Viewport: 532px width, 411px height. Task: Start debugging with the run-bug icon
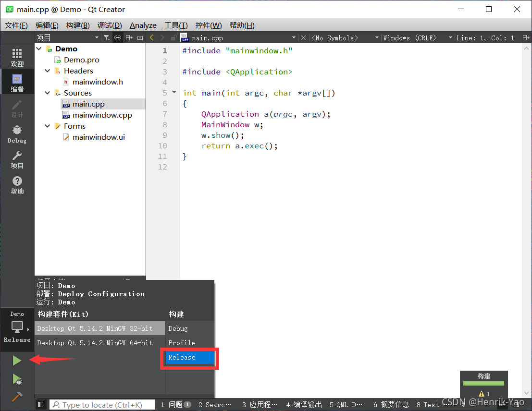click(17, 379)
